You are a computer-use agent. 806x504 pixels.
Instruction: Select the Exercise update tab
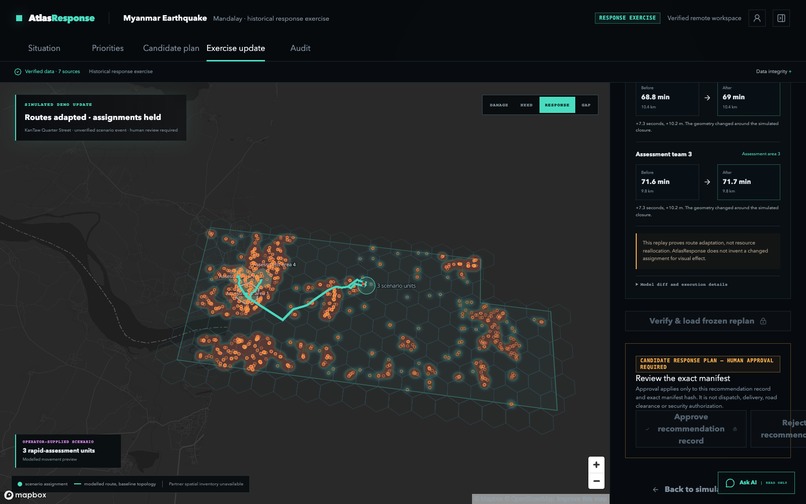pyautogui.click(x=235, y=48)
